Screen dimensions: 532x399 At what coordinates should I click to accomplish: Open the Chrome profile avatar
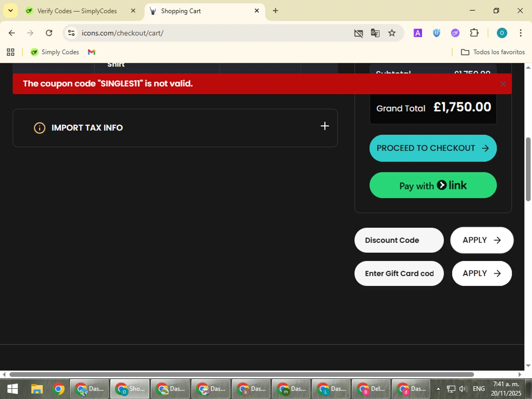(x=501, y=33)
